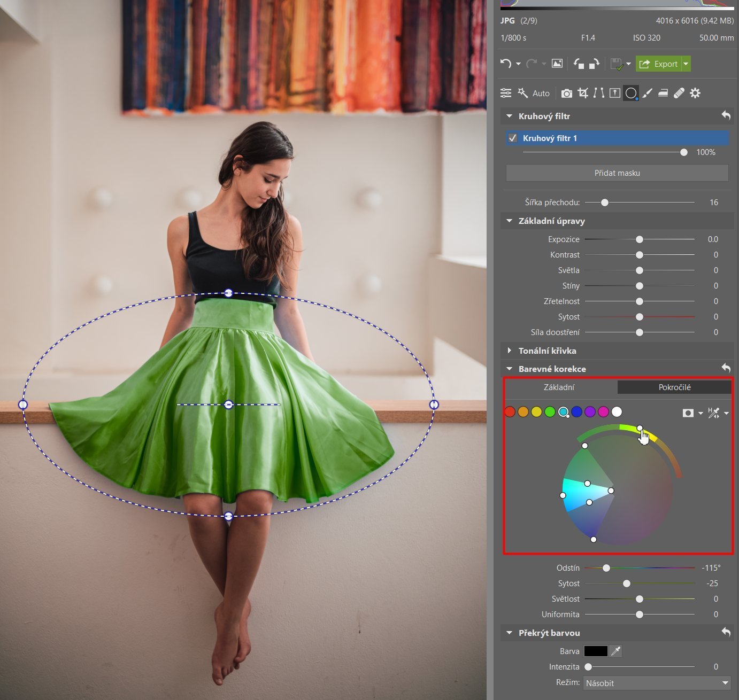The width and height of the screenshot is (739, 700).
Task: Switch to the Pokročilé tab
Action: (x=674, y=387)
